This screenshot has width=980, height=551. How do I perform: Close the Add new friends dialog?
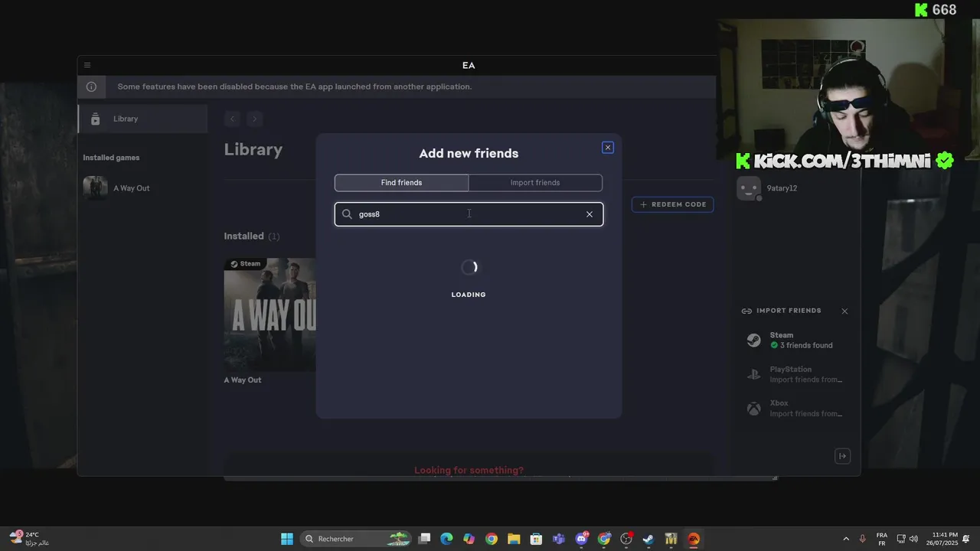pyautogui.click(x=608, y=148)
